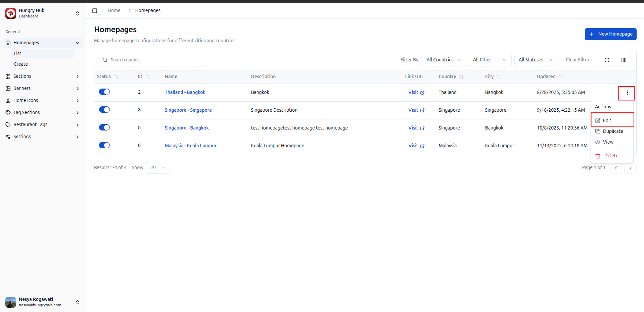Click the refresh table icon
Image resolution: width=644 pixels, height=312 pixels.
pyautogui.click(x=607, y=60)
